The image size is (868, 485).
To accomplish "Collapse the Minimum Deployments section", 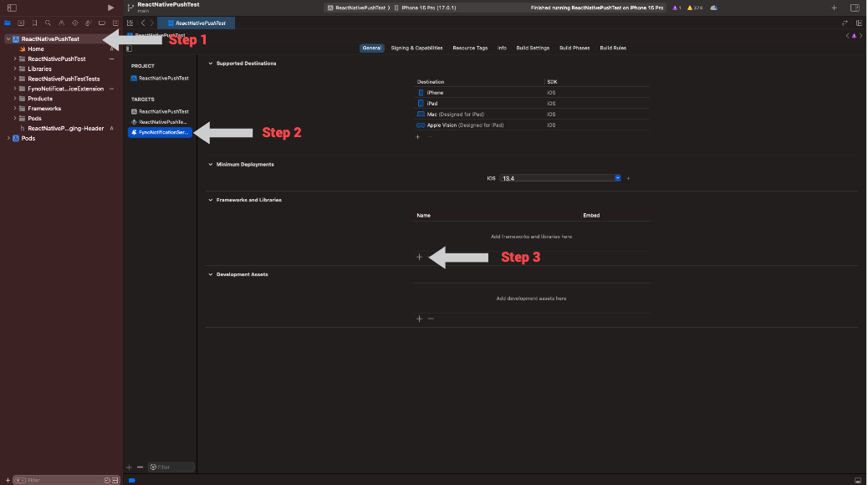I will click(211, 165).
